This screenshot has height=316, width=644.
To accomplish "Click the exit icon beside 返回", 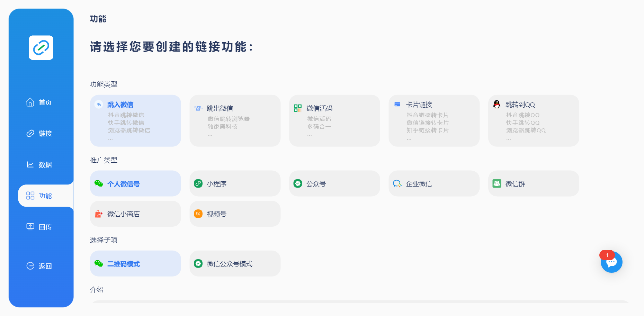I will 30,266.
